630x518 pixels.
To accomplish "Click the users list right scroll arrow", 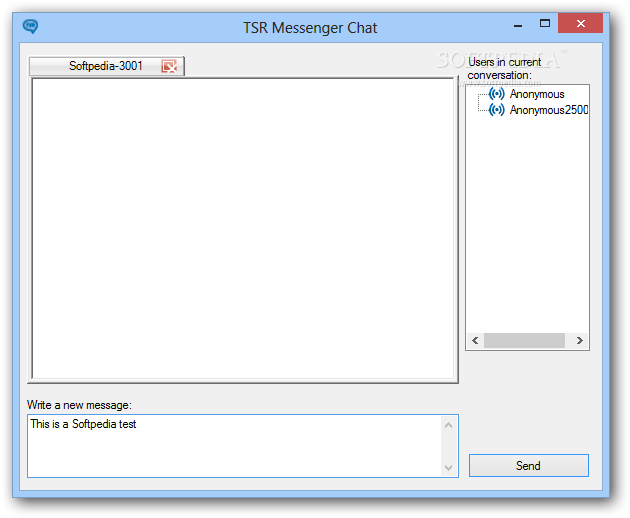I will click(x=579, y=340).
